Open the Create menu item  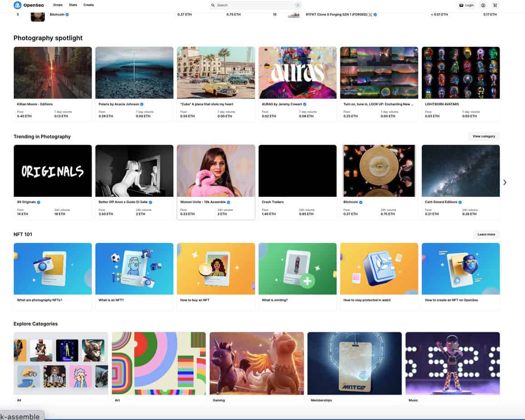(x=89, y=5)
